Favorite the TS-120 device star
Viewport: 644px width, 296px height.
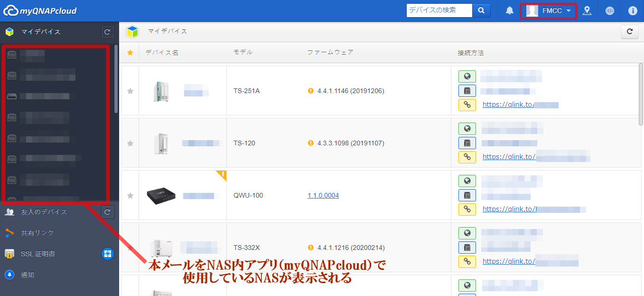130,143
